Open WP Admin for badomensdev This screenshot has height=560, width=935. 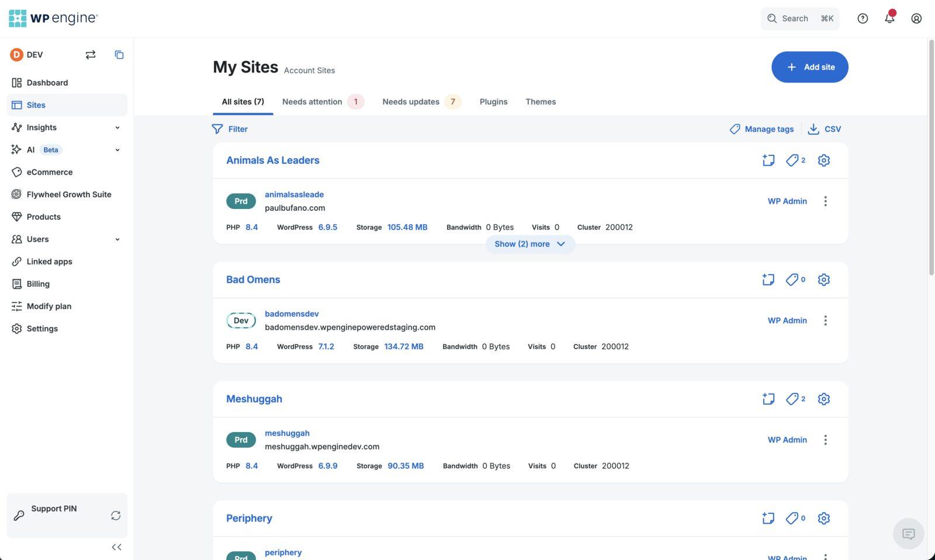pyautogui.click(x=787, y=321)
